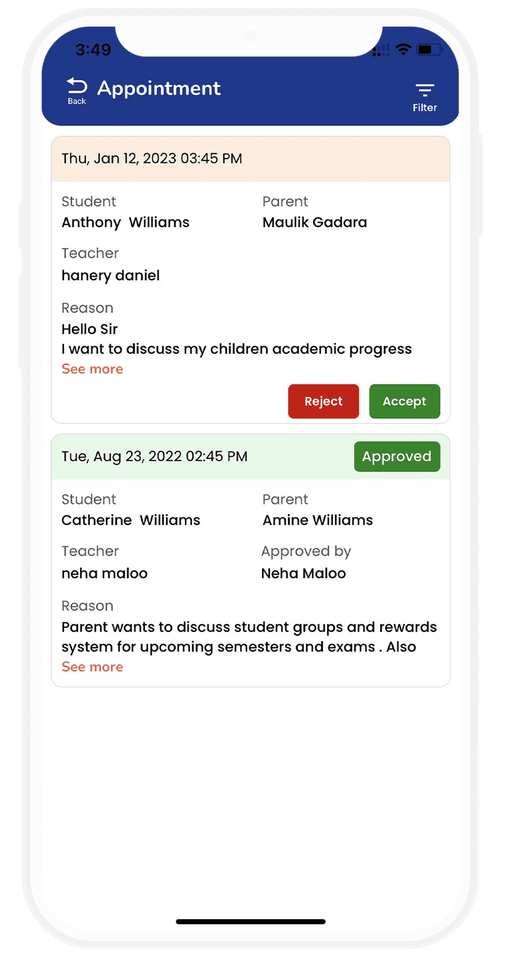Tap the cellular signal icon

tap(378, 51)
